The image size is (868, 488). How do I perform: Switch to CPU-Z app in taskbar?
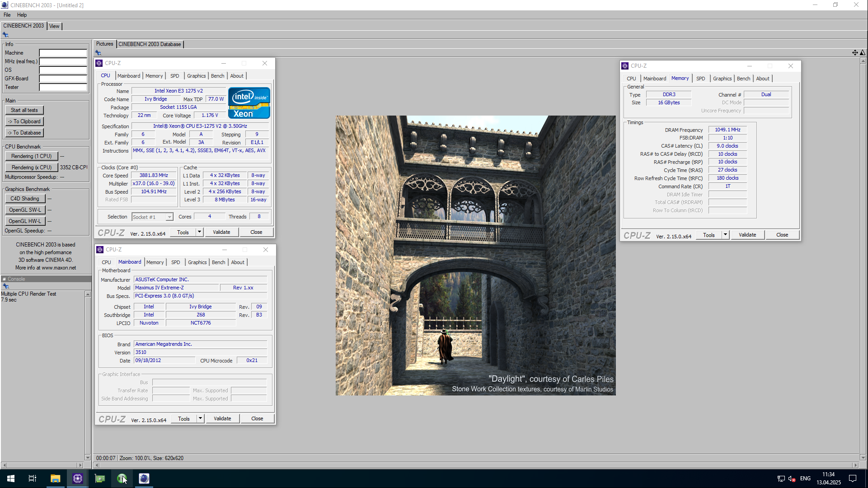[78, 479]
